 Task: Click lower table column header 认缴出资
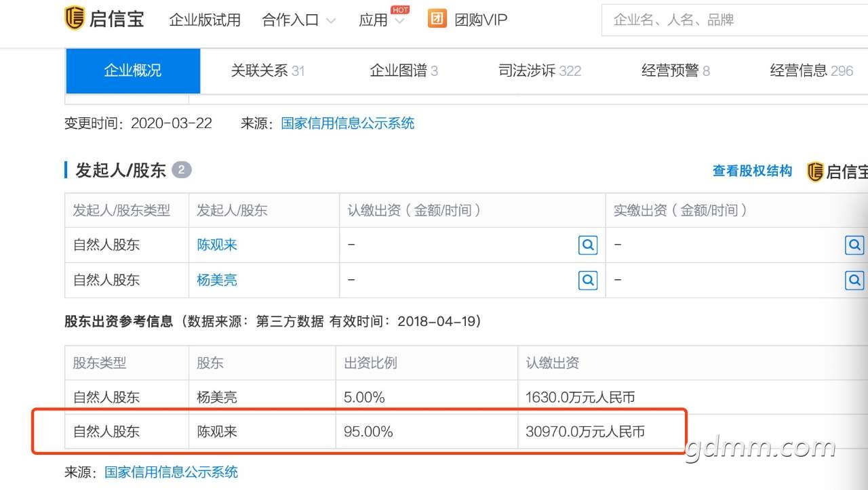[553, 363]
